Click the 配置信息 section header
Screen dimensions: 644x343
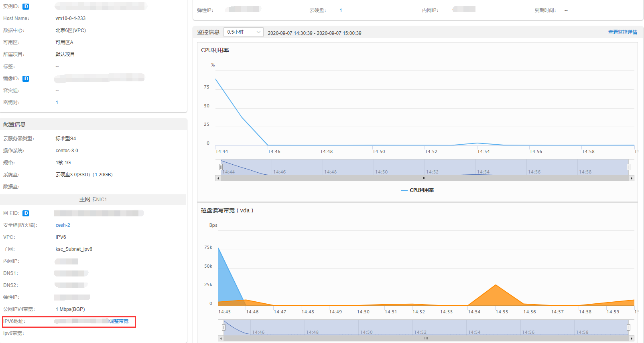point(14,124)
